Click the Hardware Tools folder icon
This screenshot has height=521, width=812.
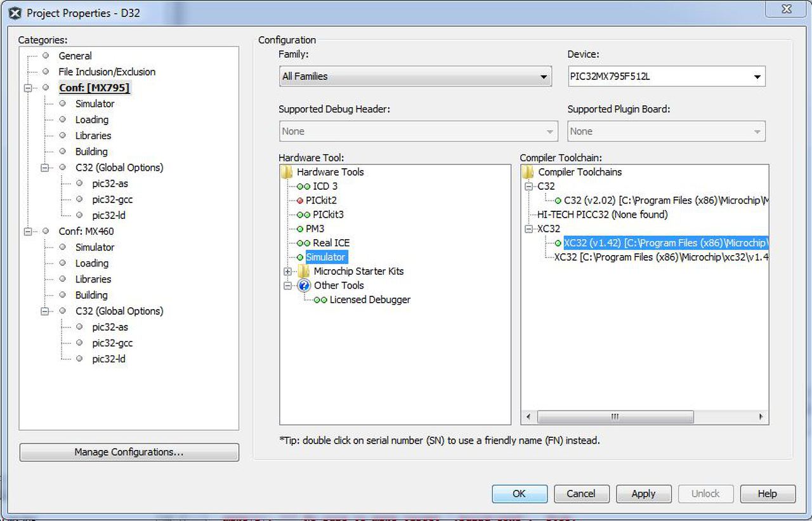[x=287, y=172]
